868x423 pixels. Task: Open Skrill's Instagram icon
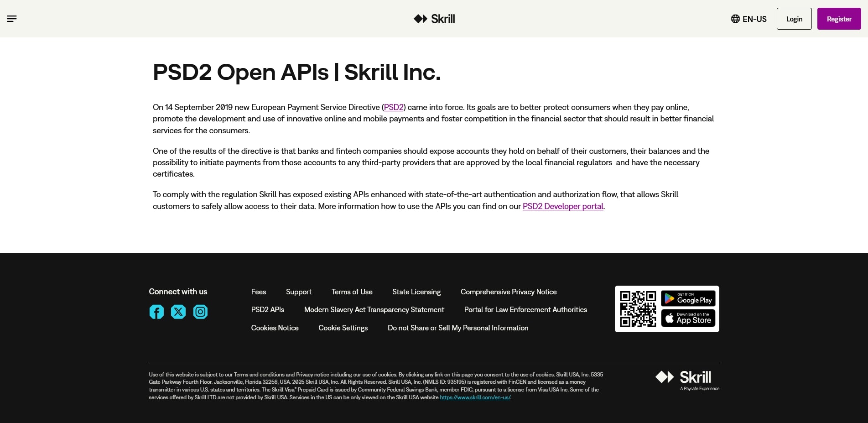200,312
